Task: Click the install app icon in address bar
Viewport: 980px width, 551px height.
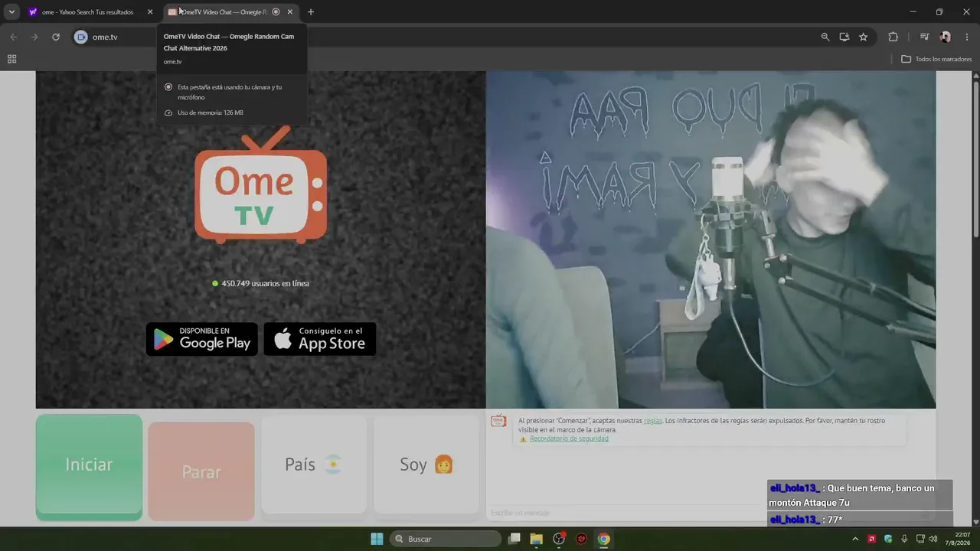Action: pyautogui.click(x=844, y=37)
